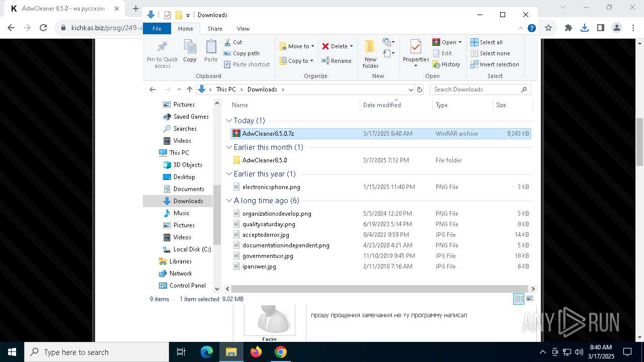Click This PC in the address bar
This screenshot has width=644, height=362.
[226, 89]
